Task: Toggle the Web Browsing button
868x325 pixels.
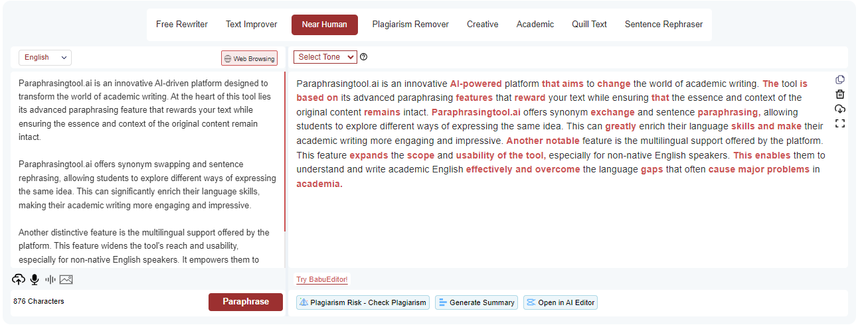Action: 249,58
